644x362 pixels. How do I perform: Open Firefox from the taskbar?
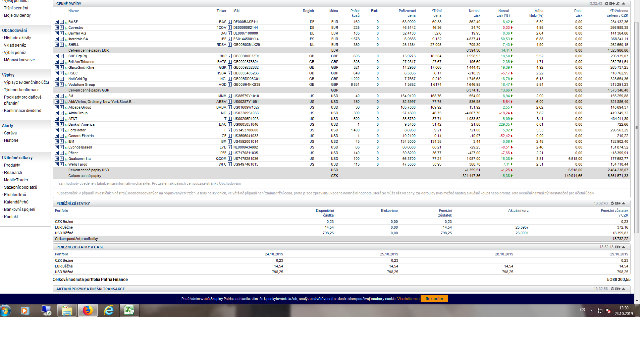tap(88, 311)
